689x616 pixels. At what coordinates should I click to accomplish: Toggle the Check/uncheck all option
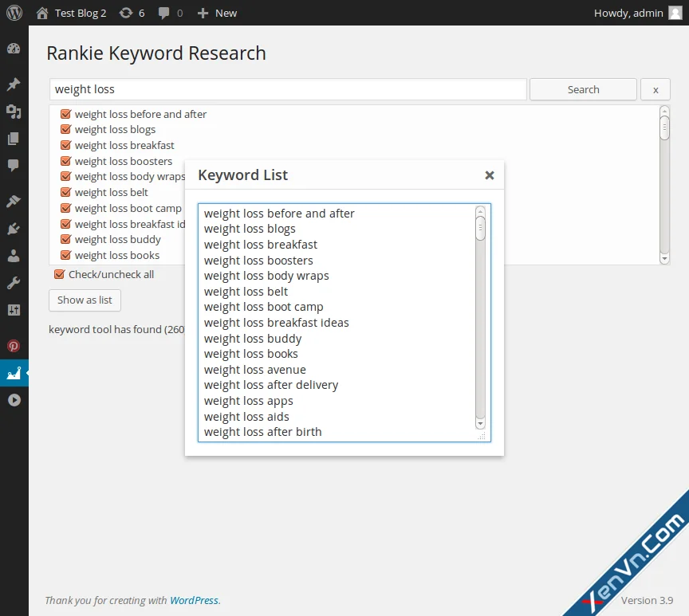coord(59,273)
